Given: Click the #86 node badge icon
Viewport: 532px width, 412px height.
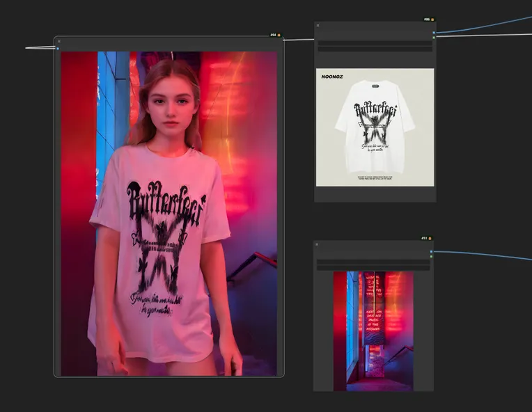Looking at the screenshot, I should [x=432, y=19].
